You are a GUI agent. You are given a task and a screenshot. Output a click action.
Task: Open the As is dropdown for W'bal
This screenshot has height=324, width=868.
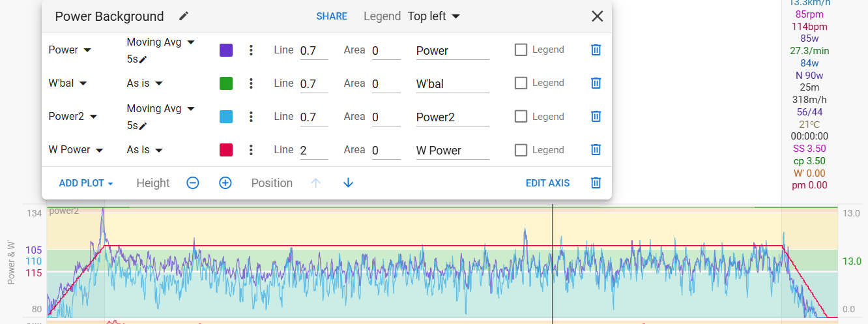[145, 83]
